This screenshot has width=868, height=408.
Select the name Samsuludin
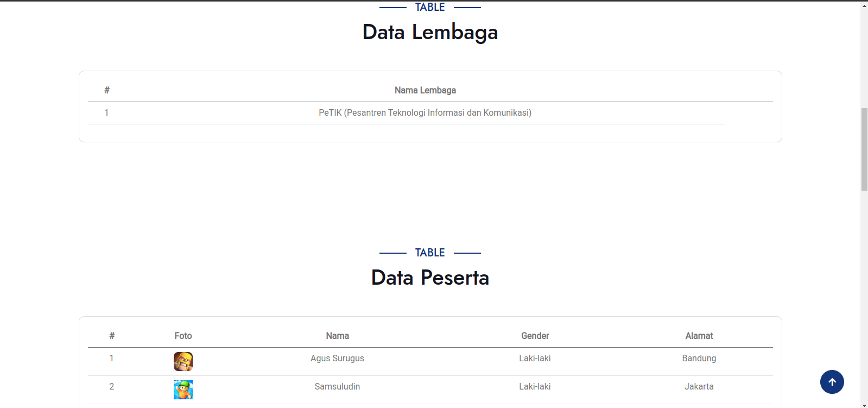[x=337, y=386]
